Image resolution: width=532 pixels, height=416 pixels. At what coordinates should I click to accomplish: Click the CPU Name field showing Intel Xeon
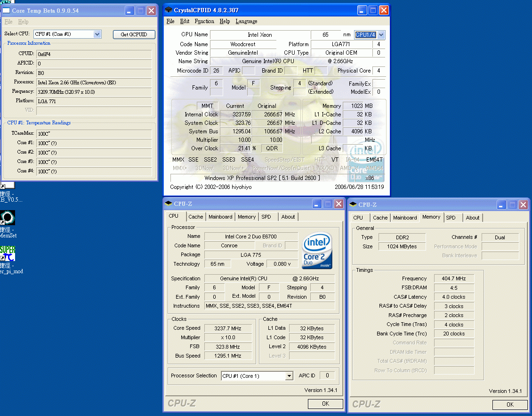coord(260,35)
